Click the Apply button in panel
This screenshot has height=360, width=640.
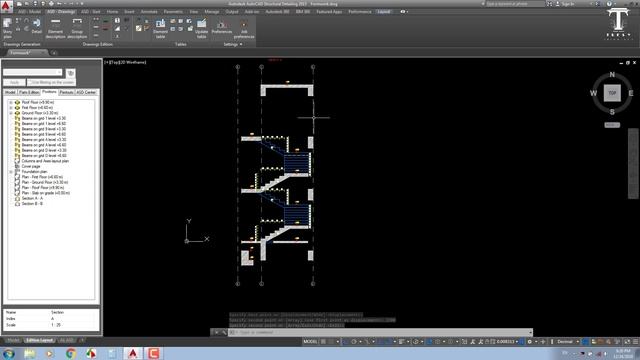[14, 82]
